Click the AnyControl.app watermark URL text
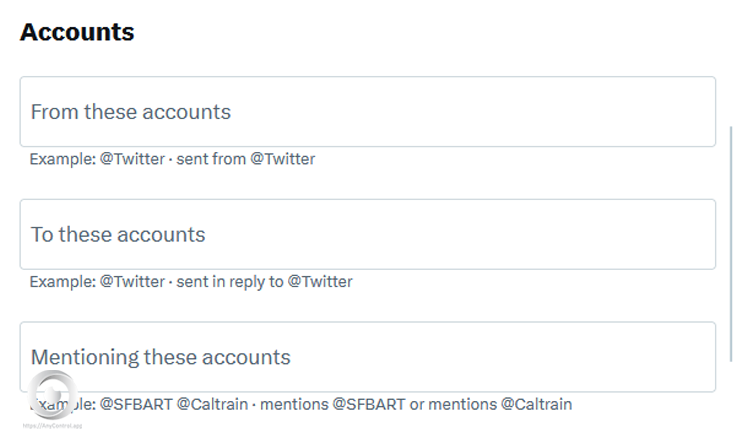The height and width of the screenshot is (440, 736). click(x=52, y=425)
